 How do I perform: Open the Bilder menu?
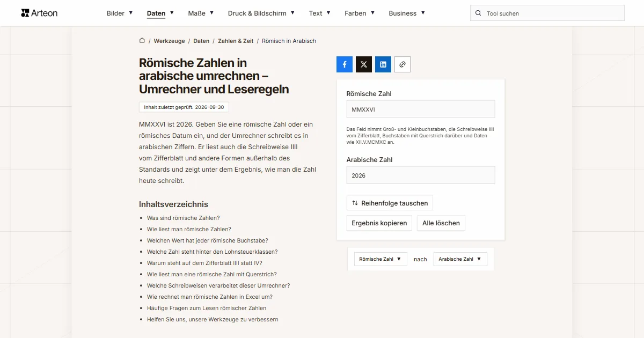(x=120, y=13)
